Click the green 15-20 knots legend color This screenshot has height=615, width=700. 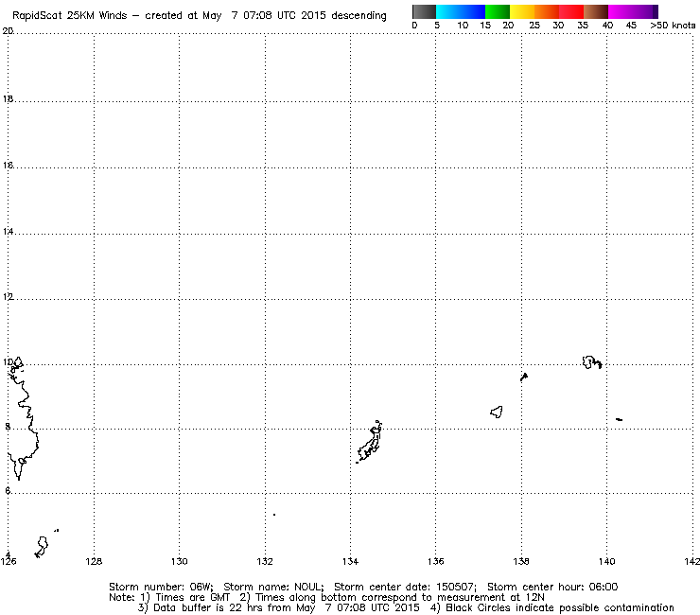(498, 11)
